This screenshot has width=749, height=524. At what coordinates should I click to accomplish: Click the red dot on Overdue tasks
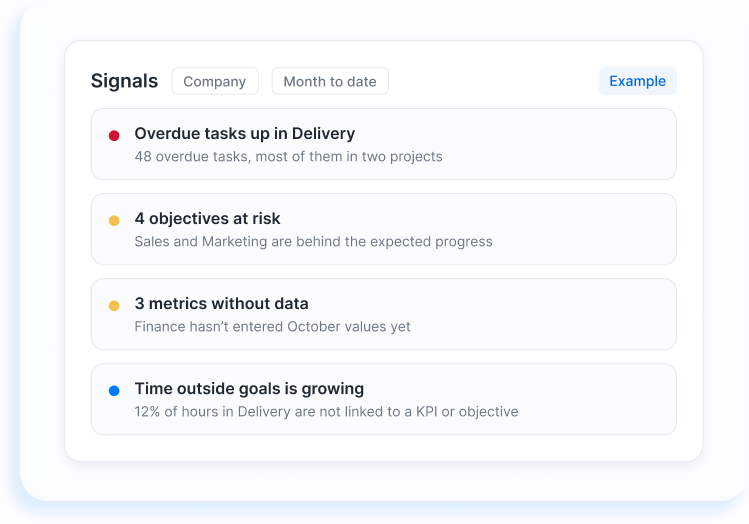[114, 136]
